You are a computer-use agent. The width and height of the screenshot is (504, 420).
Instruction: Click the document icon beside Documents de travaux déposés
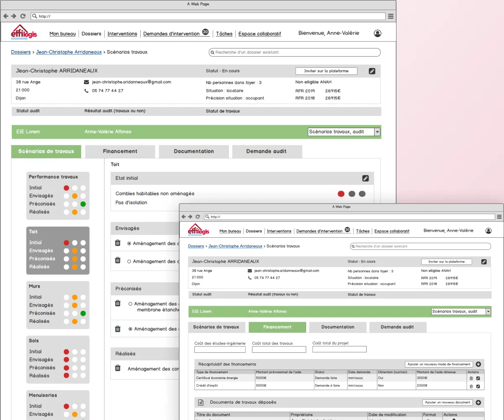(201, 402)
